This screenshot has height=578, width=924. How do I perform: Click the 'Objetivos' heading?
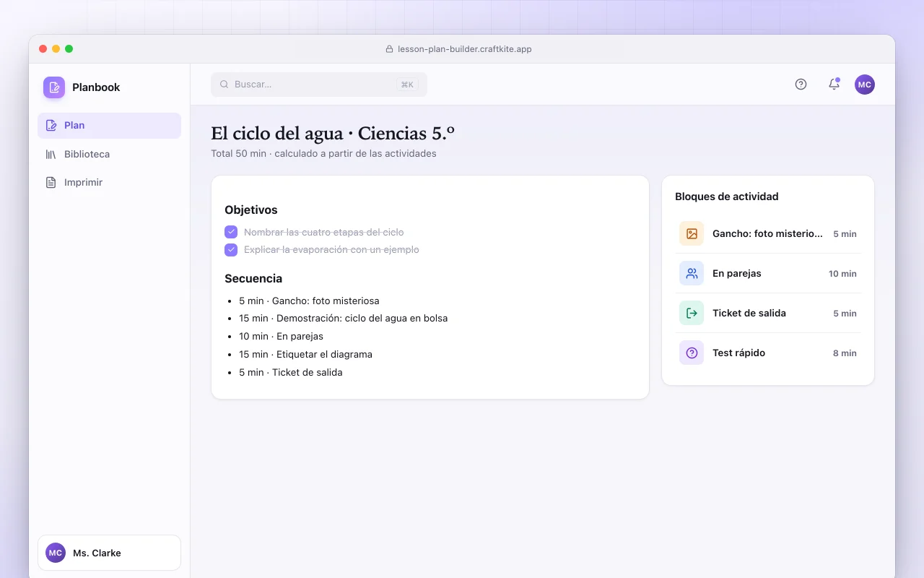pos(251,210)
